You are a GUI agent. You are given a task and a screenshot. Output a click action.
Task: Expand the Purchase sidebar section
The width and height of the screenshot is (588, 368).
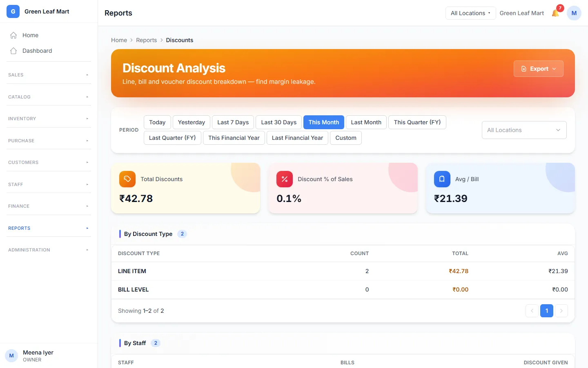(49, 141)
